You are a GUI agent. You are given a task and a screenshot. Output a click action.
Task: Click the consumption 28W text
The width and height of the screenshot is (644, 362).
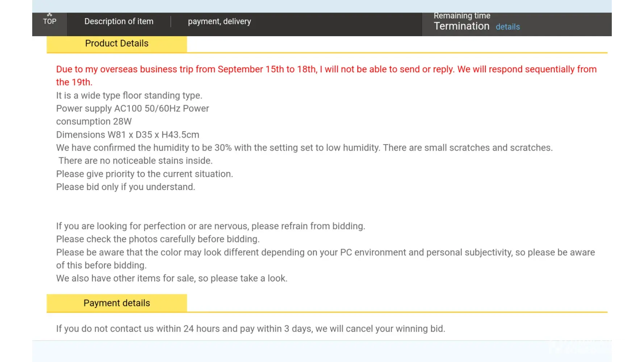tap(94, 122)
